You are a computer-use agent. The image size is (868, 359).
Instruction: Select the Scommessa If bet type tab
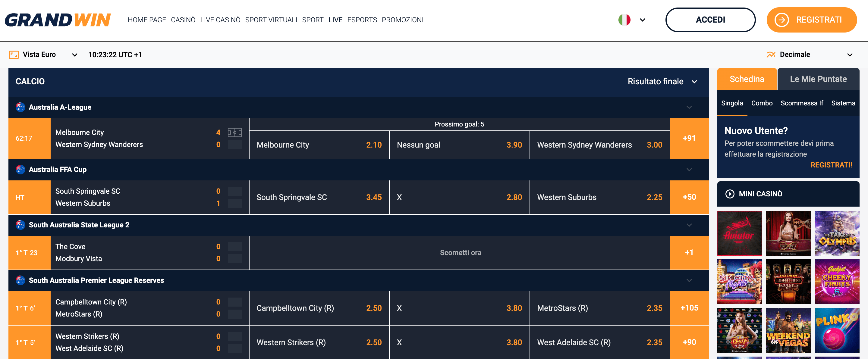click(802, 103)
